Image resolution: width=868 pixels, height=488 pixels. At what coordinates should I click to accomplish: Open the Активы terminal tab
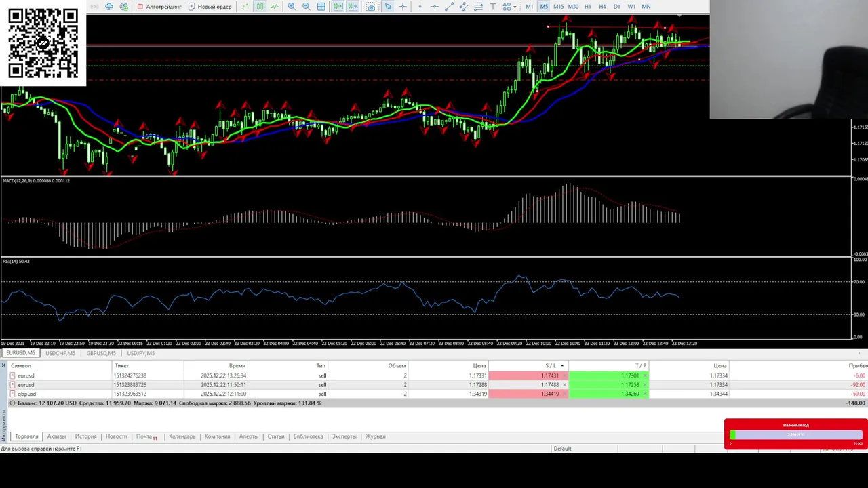tap(56, 436)
